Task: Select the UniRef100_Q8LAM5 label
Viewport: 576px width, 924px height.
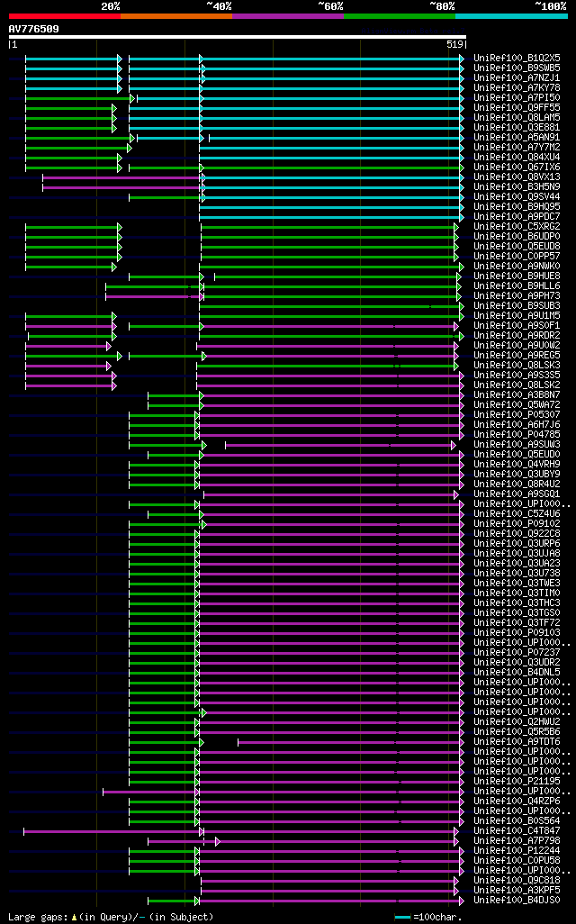Action: point(517,118)
